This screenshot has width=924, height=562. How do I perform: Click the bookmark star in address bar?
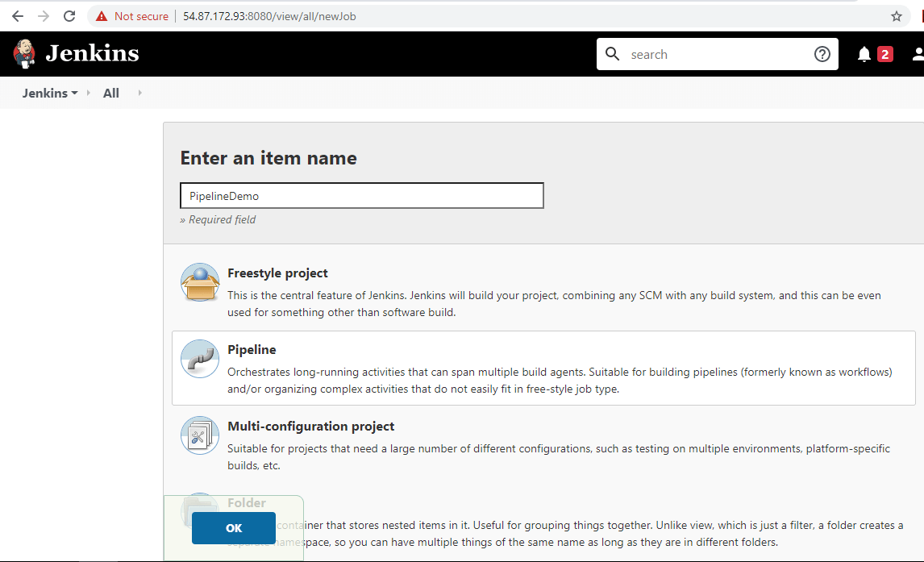click(896, 15)
